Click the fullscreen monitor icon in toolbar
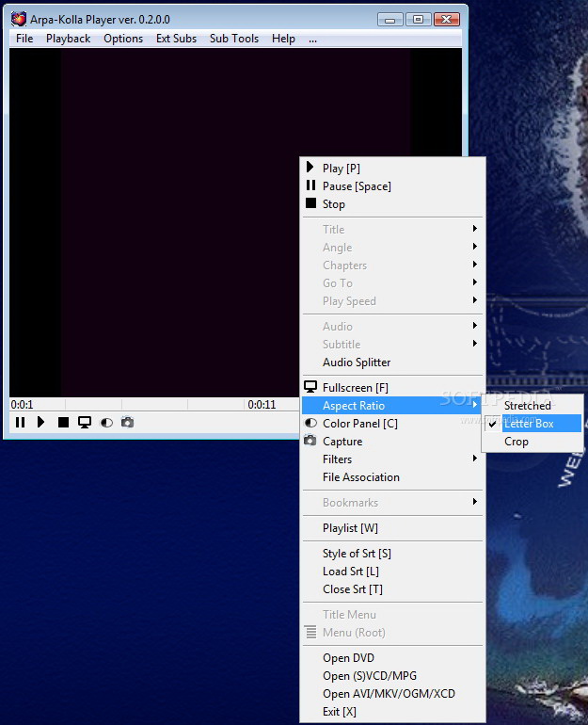This screenshot has width=588, height=725. tap(85, 423)
